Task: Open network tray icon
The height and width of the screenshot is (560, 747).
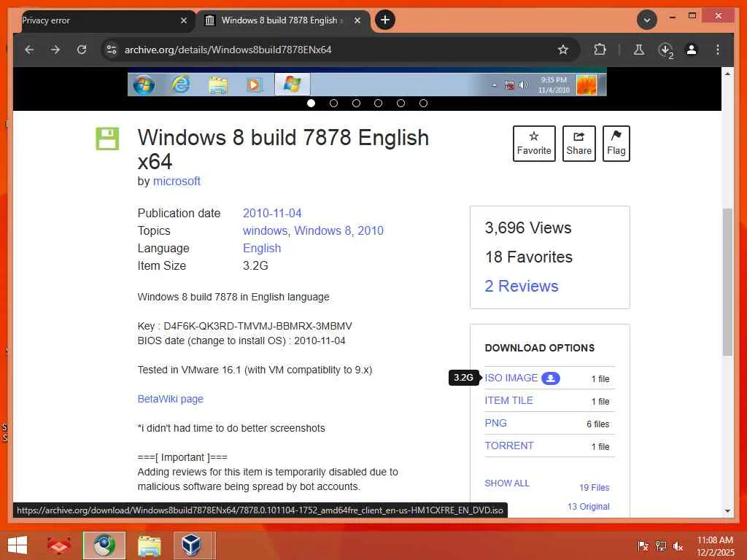Action: [660, 545]
